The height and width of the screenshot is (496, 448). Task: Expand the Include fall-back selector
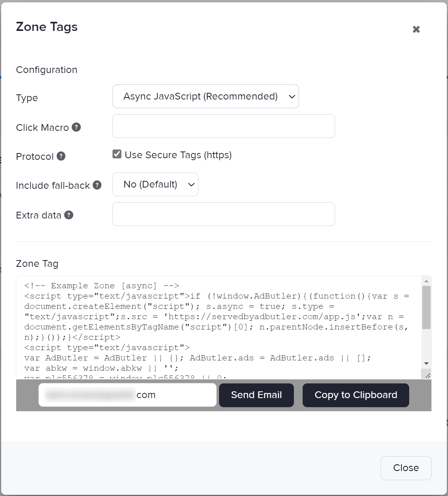click(x=155, y=184)
